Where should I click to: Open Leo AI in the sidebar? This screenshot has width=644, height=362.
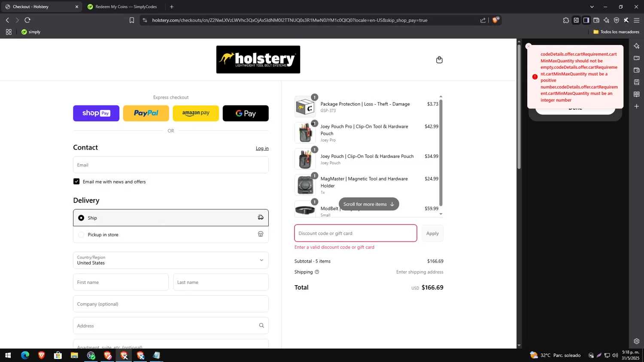tap(637, 46)
